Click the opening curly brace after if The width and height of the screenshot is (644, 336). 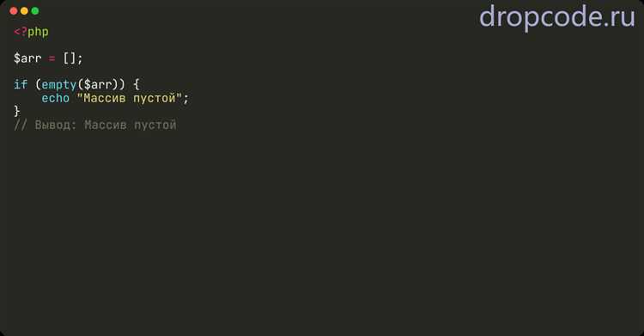pos(137,84)
